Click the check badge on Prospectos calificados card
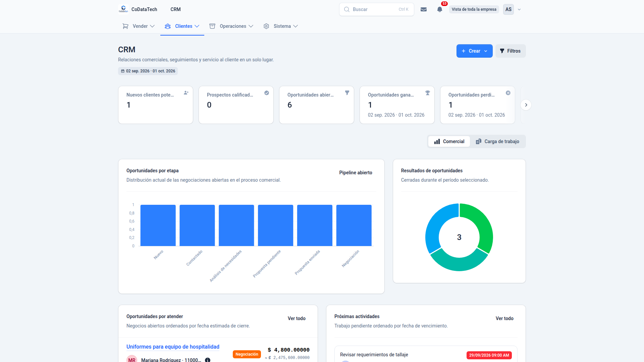The image size is (644, 362). click(x=267, y=93)
